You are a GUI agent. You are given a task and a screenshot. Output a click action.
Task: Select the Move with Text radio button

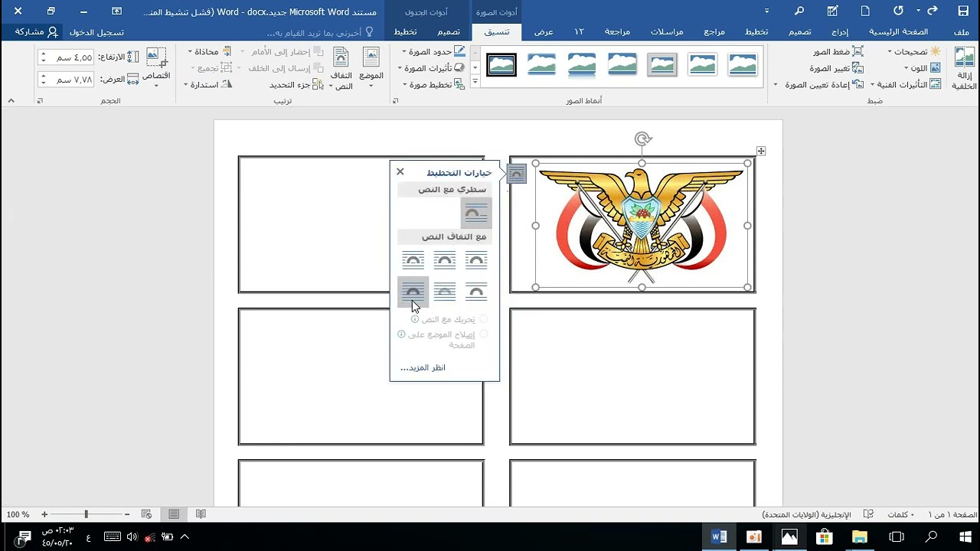click(x=482, y=319)
